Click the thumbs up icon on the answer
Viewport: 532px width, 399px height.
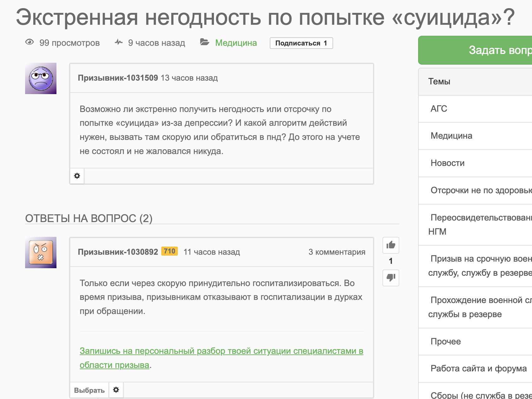pos(391,245)
